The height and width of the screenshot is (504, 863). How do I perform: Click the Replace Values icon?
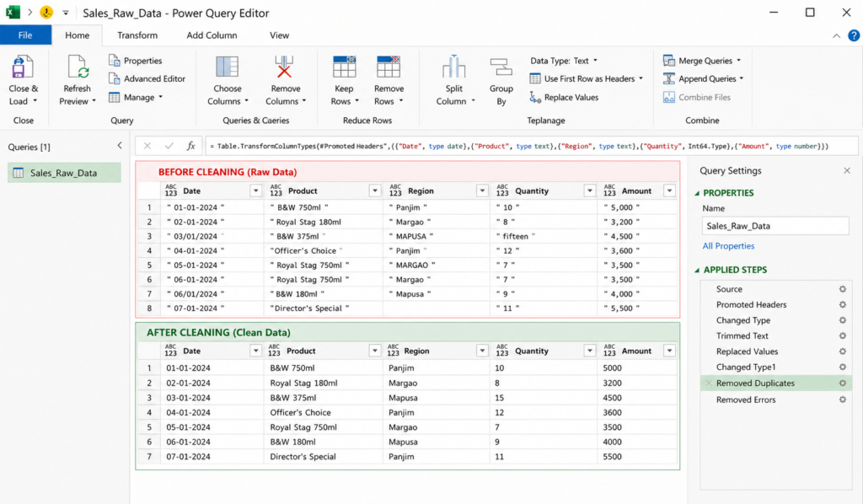tap(535, 98)
